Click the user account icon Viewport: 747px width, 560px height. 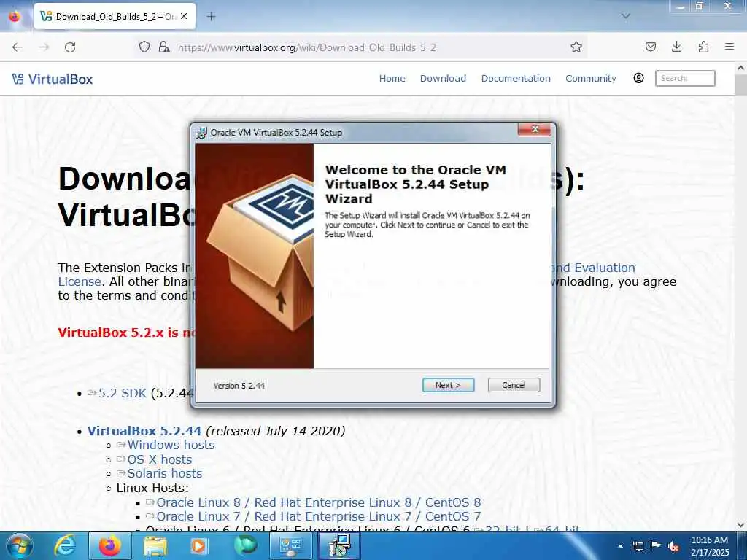(638, 78)
